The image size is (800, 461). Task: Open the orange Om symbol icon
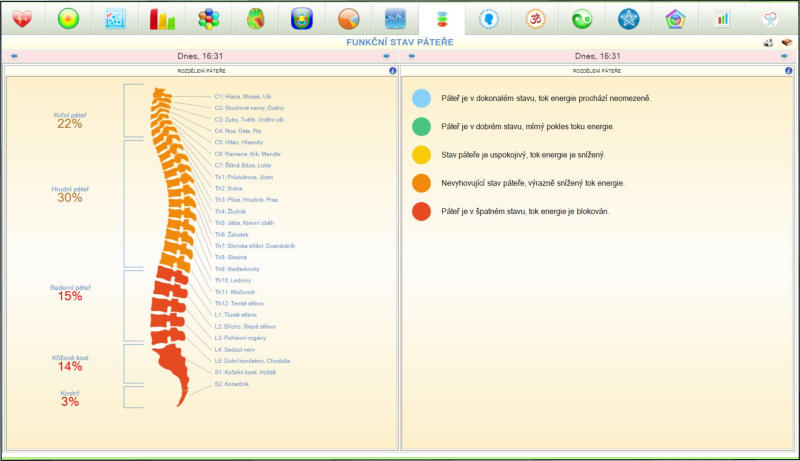coord(535,18)
